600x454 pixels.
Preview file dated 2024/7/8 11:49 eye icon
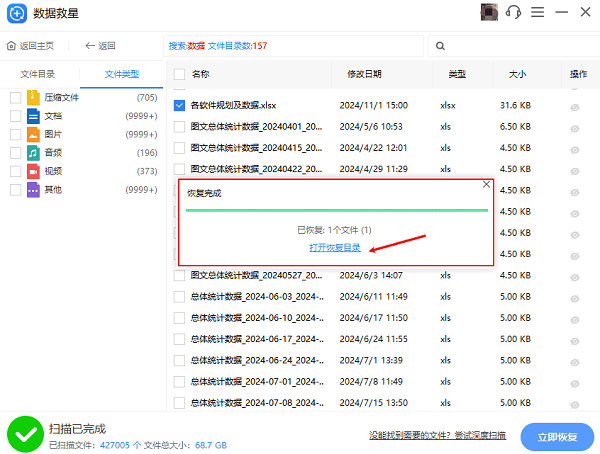coord(575,384)
